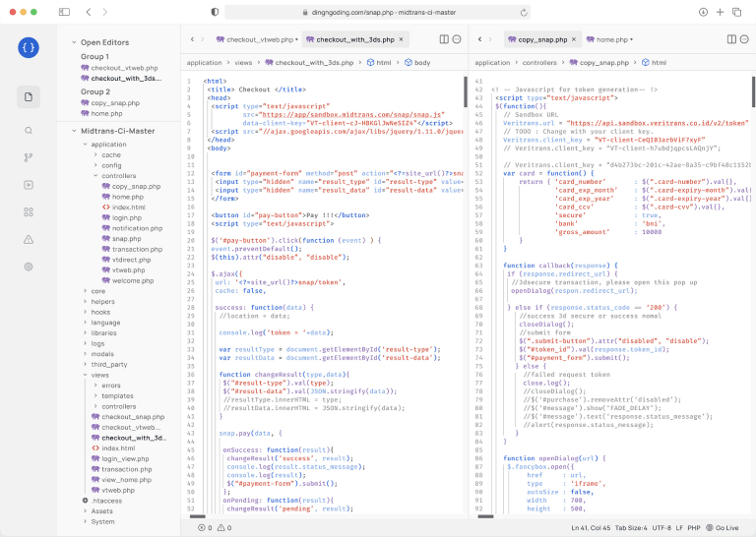Open the extensions grid sidebar icon
Screen dimensions: 756x537
pyautogui.click(x=29, y=211)
